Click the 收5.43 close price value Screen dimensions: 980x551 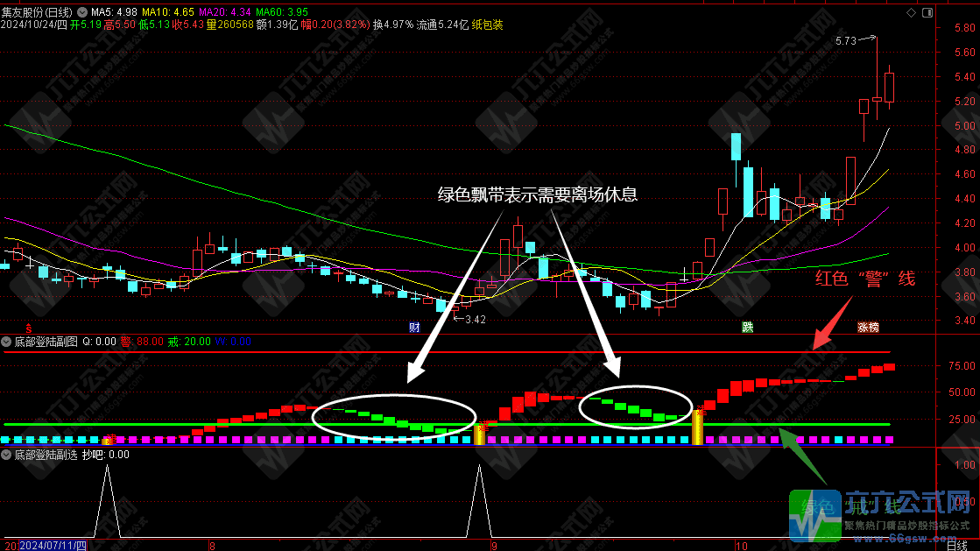[x=187, y=25]
